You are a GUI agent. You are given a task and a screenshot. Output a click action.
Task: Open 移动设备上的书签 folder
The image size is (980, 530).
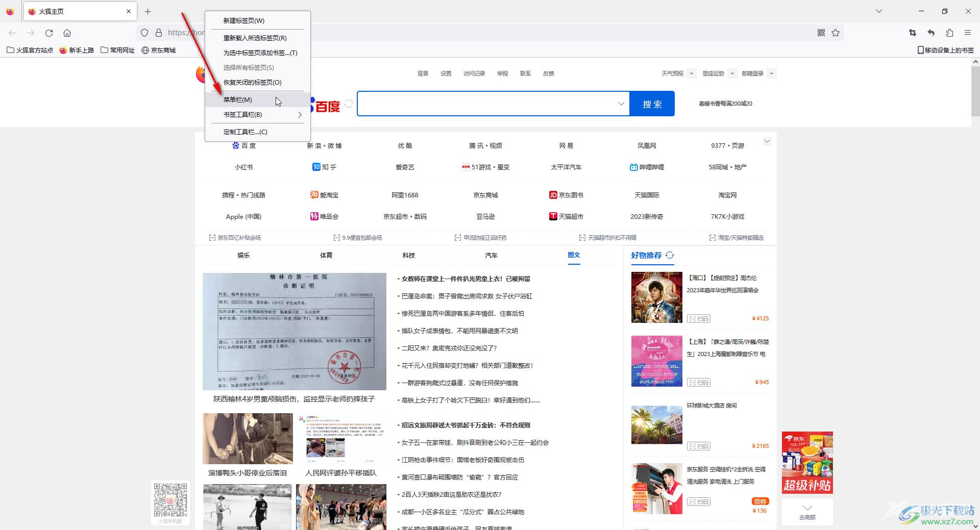pyautogui.click(x=946, y=50)
